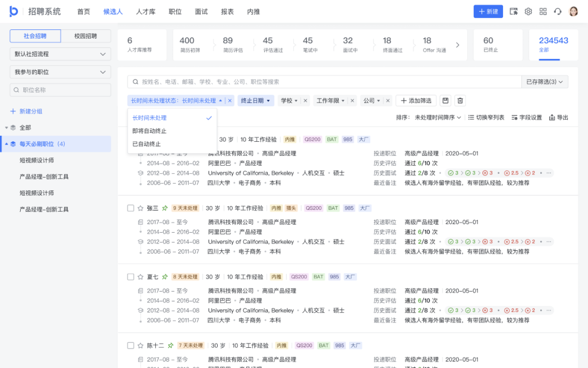Open the 未处理时间降序 sort dropdown
The width and height of the screenshot is (588, 368).
(x=438, y=117)
